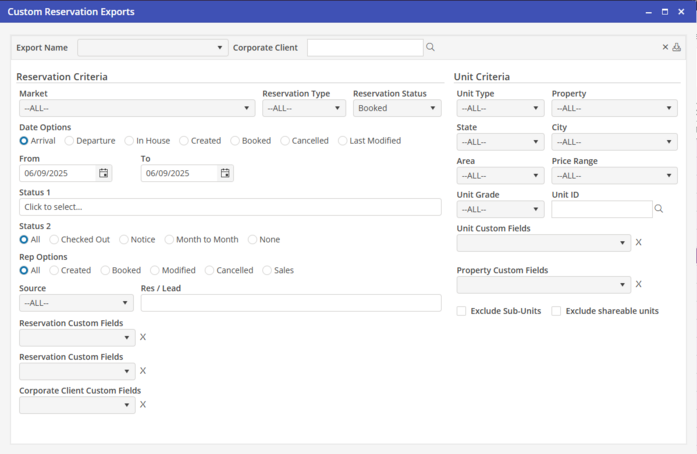The width and height of the screenshot is (697, 454).
Task: Choose Month to Month under Status 2
Action: [169, 240]
